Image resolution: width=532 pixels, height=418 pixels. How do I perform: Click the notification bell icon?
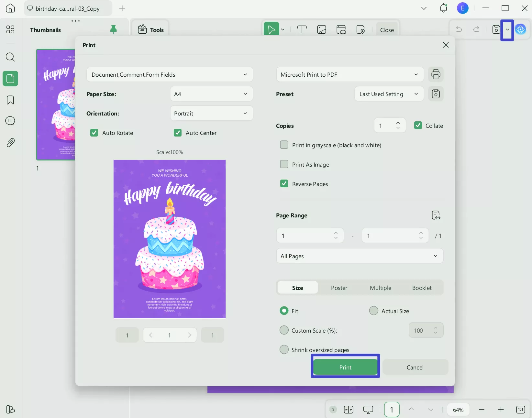click(443, 8)
